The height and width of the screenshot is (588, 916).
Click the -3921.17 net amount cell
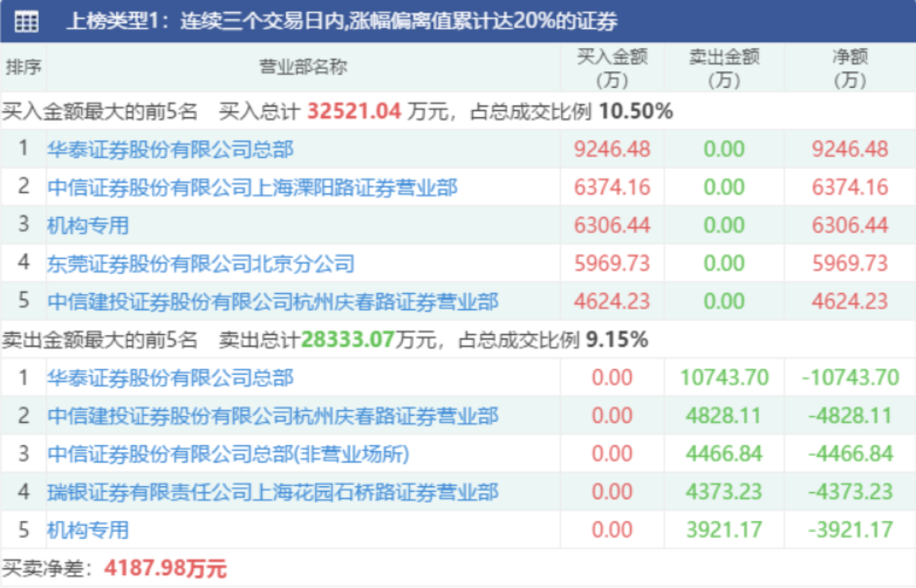(x=850, y=530)
